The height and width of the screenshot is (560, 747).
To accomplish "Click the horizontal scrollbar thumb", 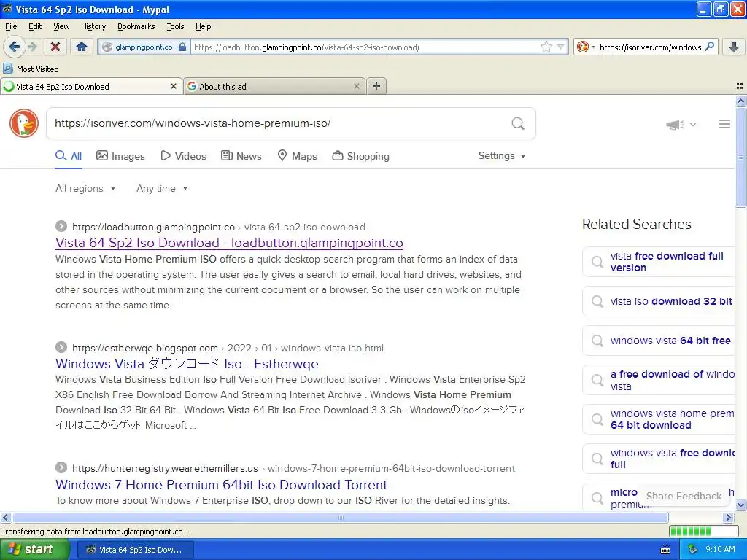I will [340, 517].
